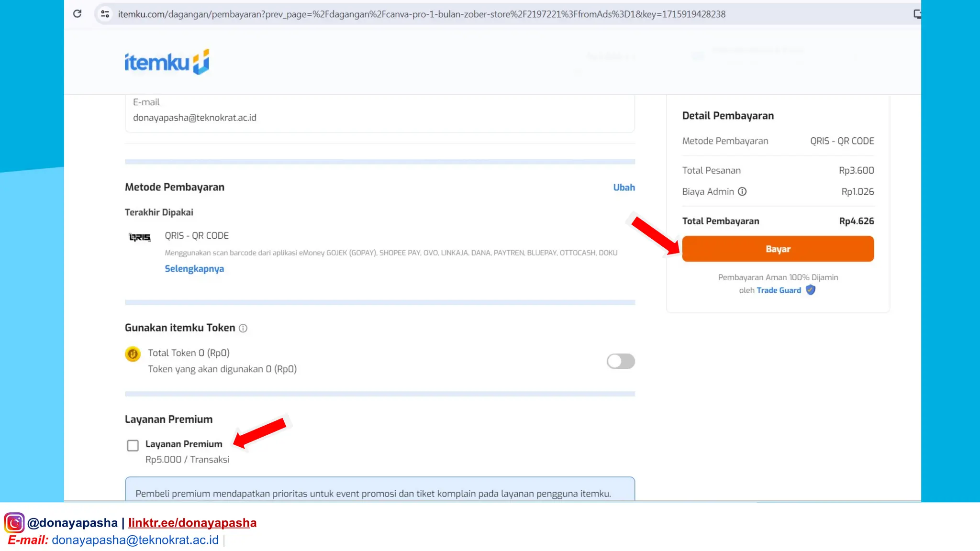Image resolution: width=980 pixels, height=551 pixels.
Task: Click the Instagram icon at the bottom left
Action: [x=14, y=523]
